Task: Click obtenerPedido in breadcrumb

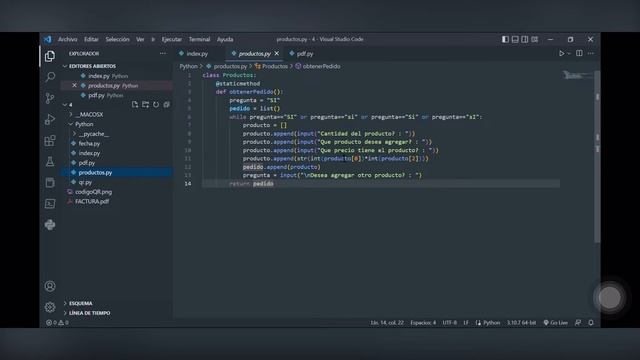Action: [x=321, y=66]
